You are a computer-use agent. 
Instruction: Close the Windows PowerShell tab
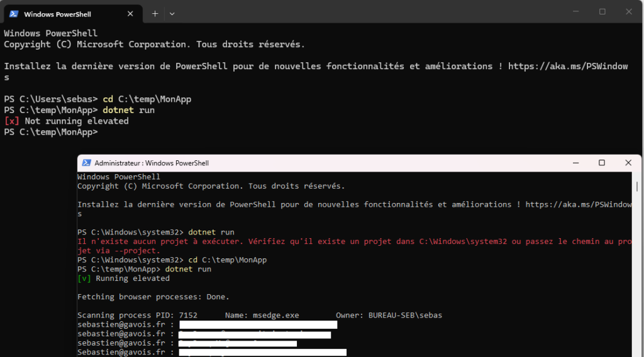(130, 14)
